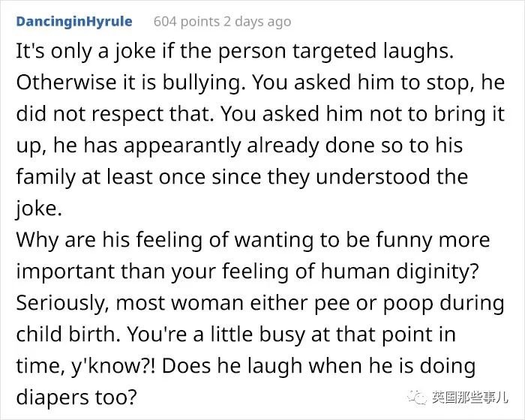The height and width of the screenshot is (420, 525).
Task: Click the WeChat logo watermark icon
Action: pos(417,397)
